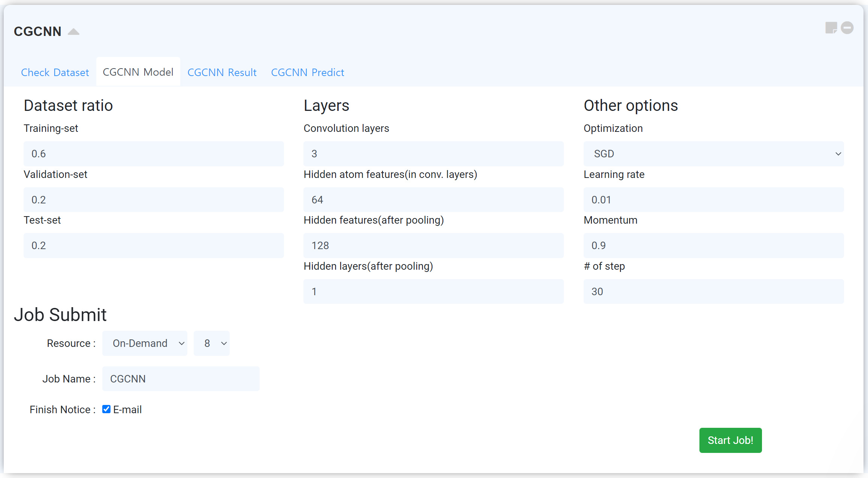Image resolution: width=868 pixels, height=478 pixels.
Task: Focus the Validation-set input field
Action: [x=154, y=200]
